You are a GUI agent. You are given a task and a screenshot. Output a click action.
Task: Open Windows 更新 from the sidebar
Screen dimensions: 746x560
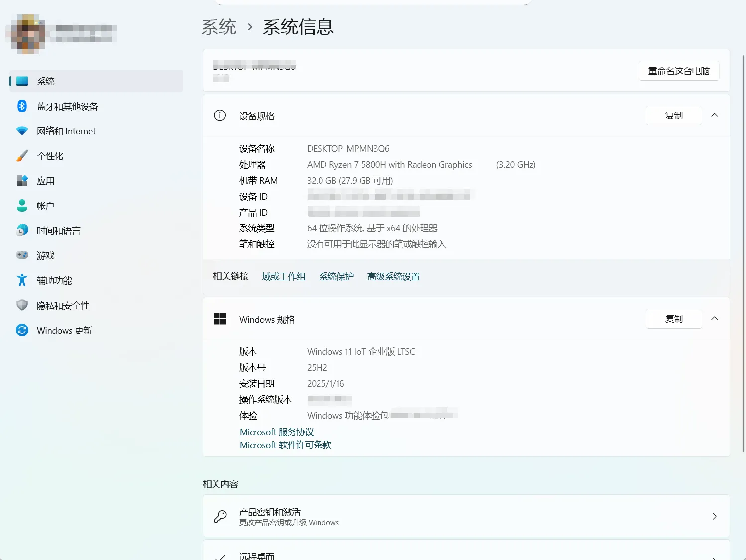click(x=64, y=330)
